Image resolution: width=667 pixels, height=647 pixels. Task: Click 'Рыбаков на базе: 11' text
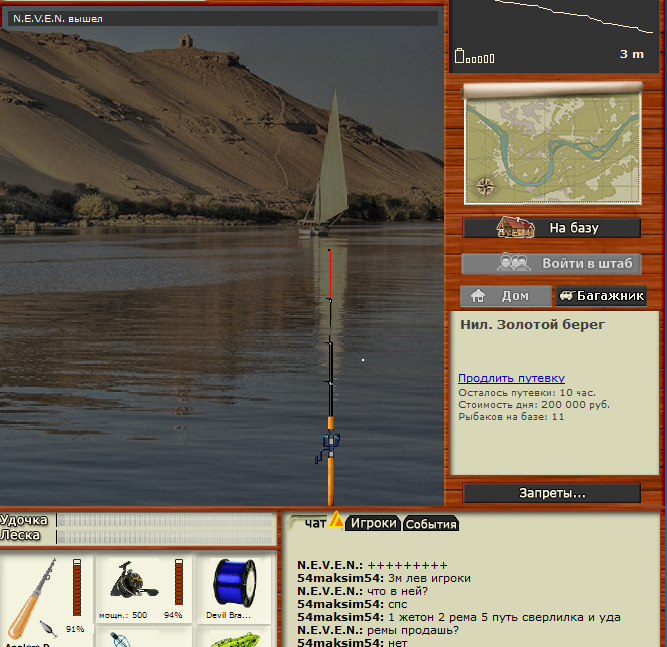pyautogui.click(x=511, y=416)
